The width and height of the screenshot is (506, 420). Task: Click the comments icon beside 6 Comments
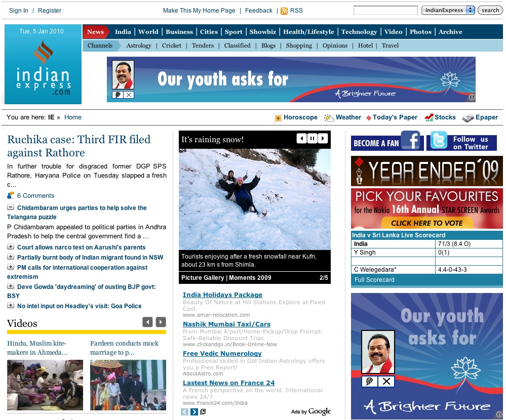(x=11, y=195)
